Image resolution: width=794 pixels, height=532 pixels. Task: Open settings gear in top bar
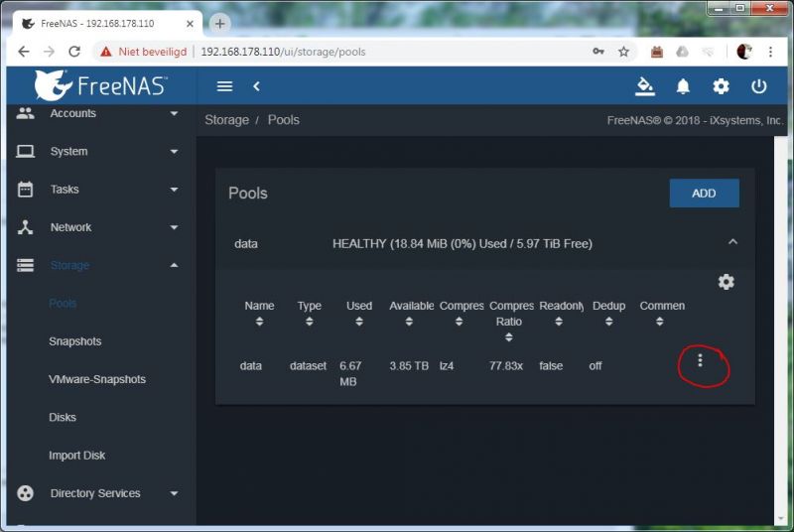click(x=721, y=86)
